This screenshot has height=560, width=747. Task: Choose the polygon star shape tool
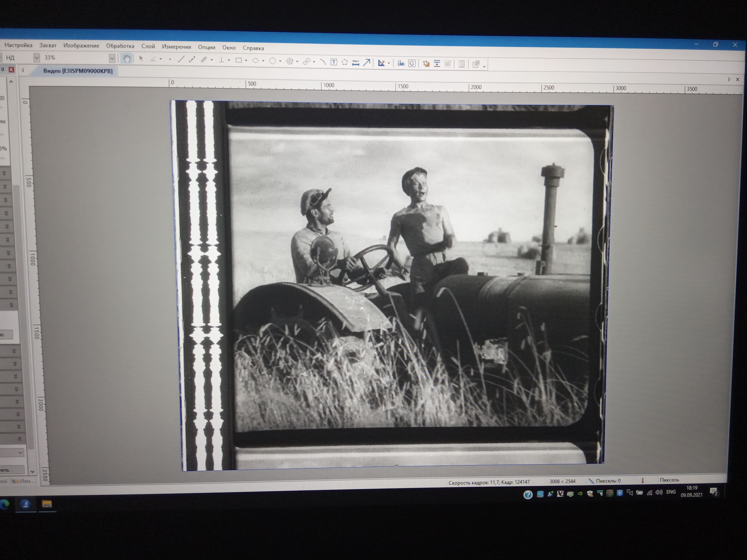coord(344,62)
